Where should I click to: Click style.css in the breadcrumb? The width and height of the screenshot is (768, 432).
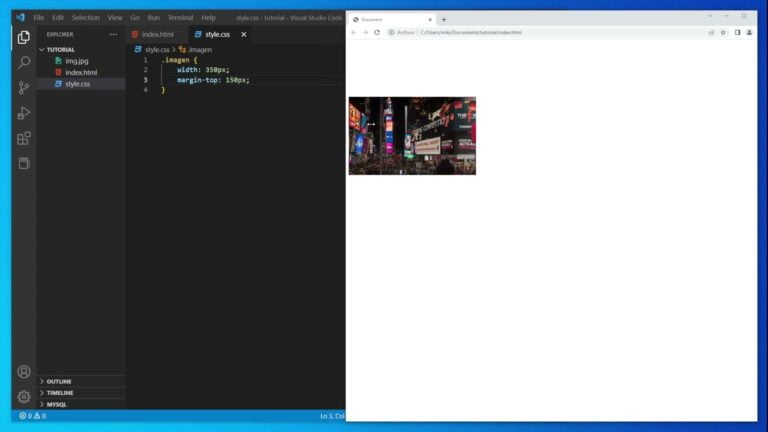click(x=157, y=49)
